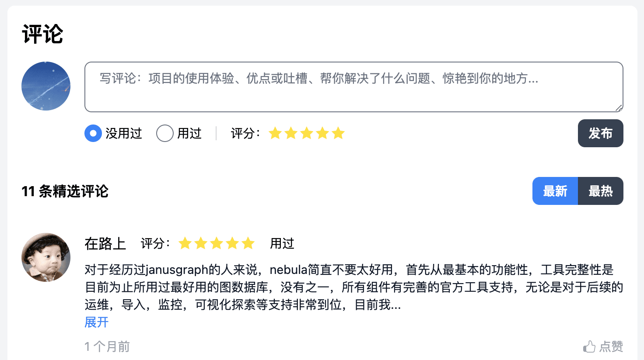The height and width of the screenshot is (360, 644).
Task: Expand the full review via 展开
Action: 97,322
